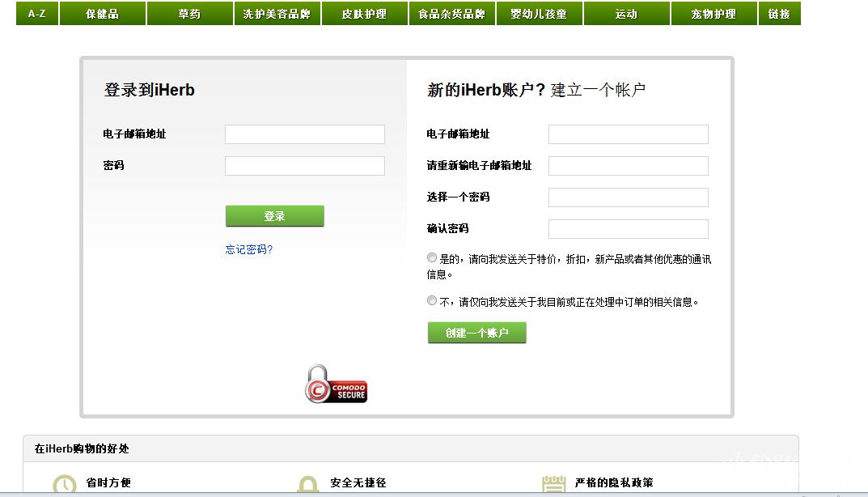The height and width of the screenshot is (497, 868).
Task: Open the 婴幼儿孩童 navigation menu
Action: pyautogui.click(x=540, y=13)
